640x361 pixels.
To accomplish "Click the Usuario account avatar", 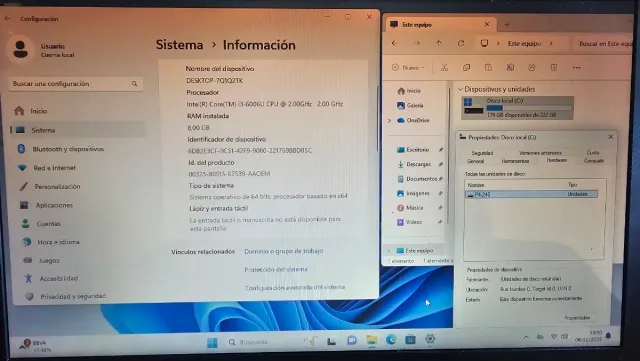I will (x=20, y=49).
